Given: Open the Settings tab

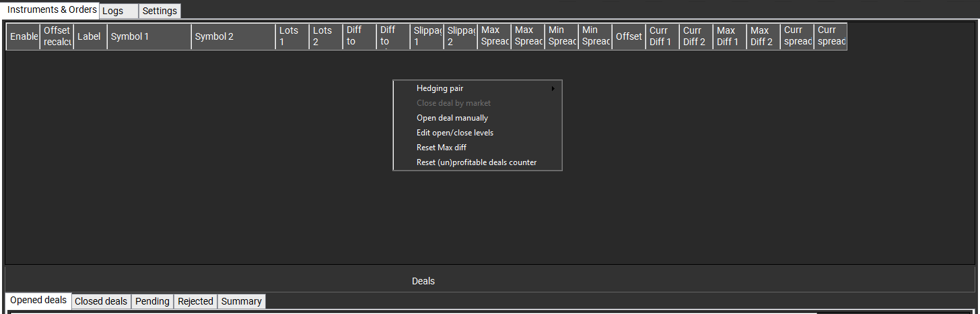Looking at the screenshot, I should (x=160, y=11).
